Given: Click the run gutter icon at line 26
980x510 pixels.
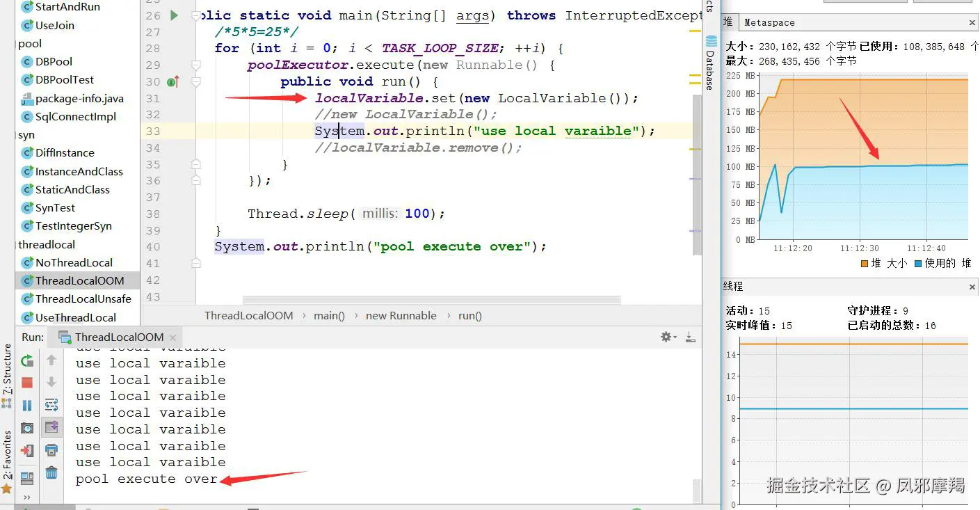Looking at the screenshot, I should [174, 15].
